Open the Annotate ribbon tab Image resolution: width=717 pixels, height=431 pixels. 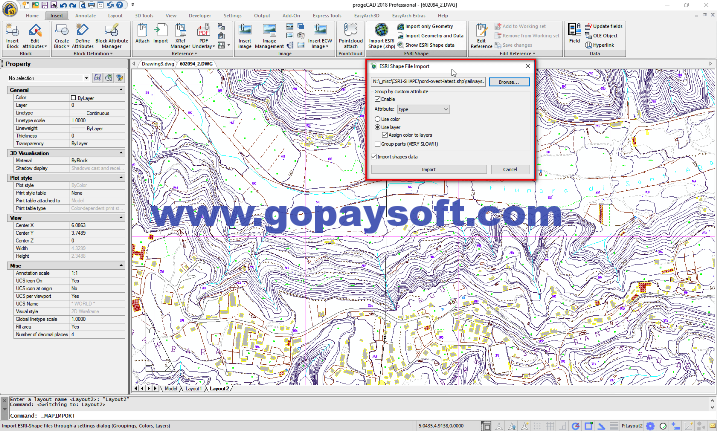[x=86, y=16]
